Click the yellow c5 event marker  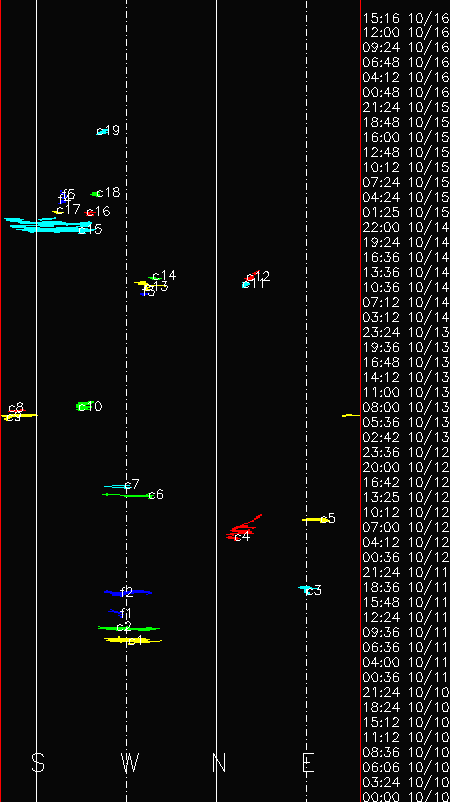(x=315, y=520)
